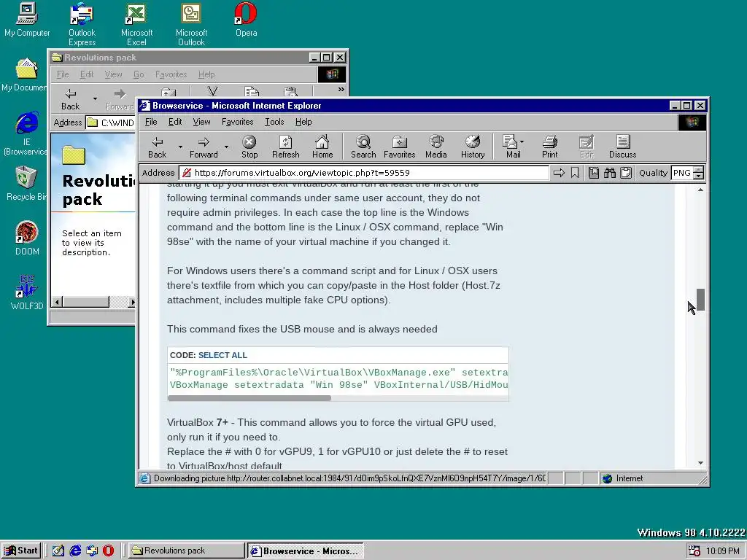Expand hidden toolbar buttons in Revolutions pack window

point(341,89)
